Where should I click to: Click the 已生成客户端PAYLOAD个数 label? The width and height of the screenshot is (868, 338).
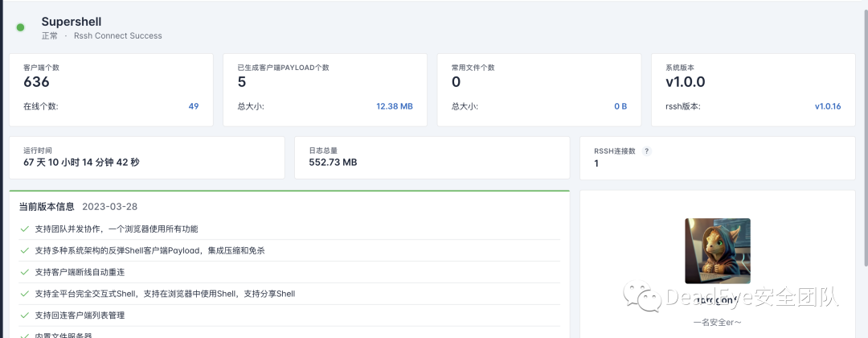[x=283, y=67]
